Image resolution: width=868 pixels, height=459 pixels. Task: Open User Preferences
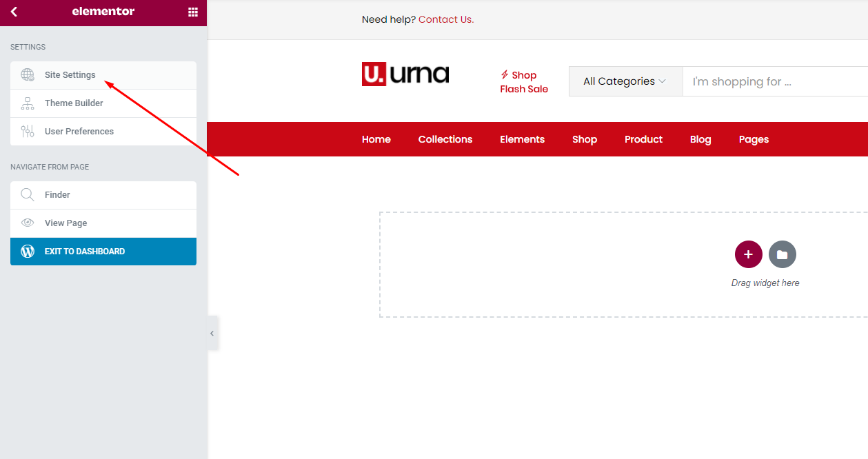coord(103,132)
